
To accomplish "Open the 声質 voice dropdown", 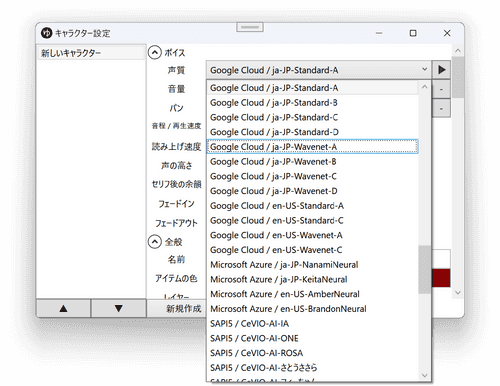I will 318,70.
